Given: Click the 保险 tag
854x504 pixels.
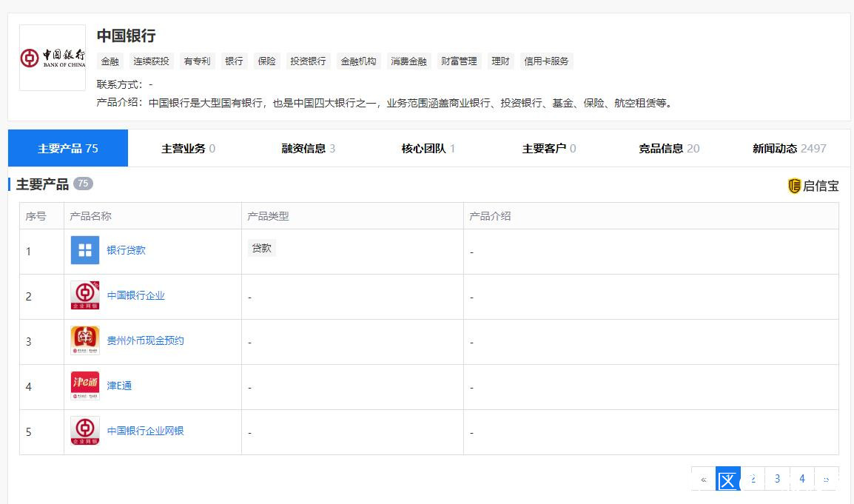Looking at the screenshot, I should (x=266, y=61).
